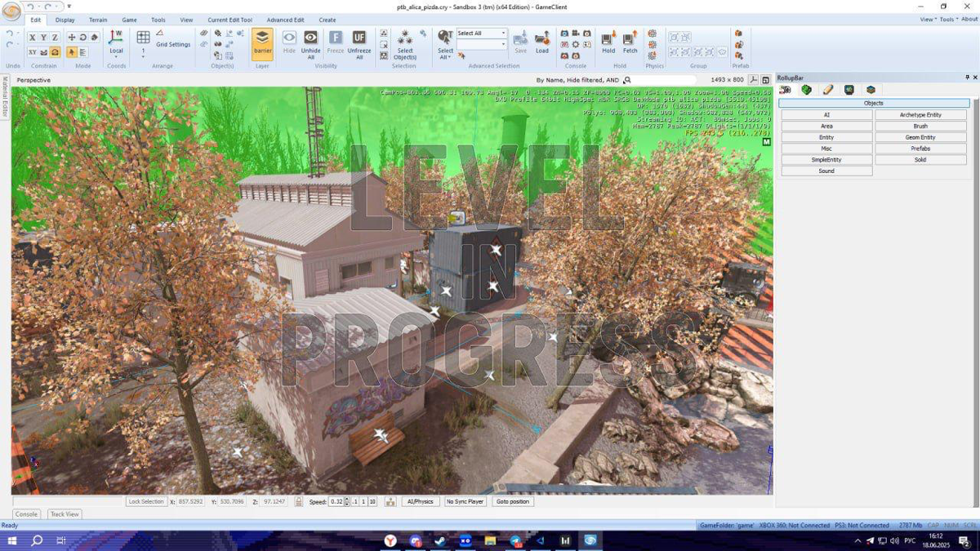Click the viewport maximize icon
The height and width of the screenshot is (551, 980).
pyautogui.click(x=766, y=80)
